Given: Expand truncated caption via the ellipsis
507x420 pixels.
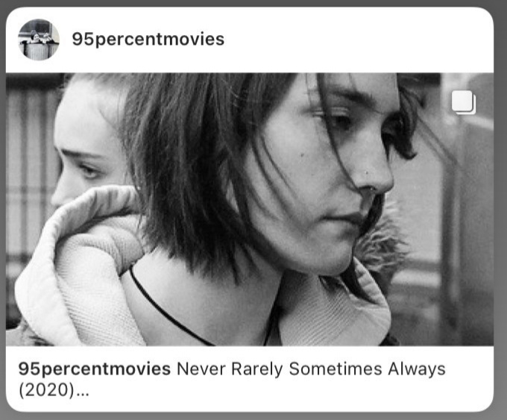Looking at the screenshot, I should click(x=83, y=393).
